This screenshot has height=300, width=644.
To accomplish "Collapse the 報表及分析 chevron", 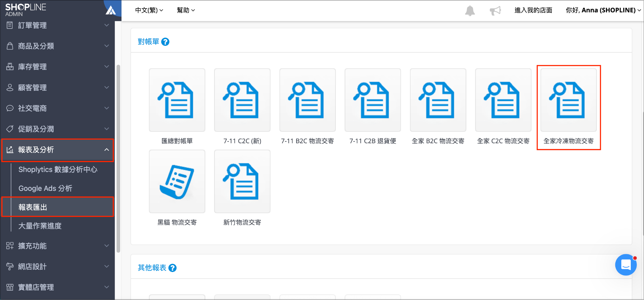I will (x=107, y=150).
